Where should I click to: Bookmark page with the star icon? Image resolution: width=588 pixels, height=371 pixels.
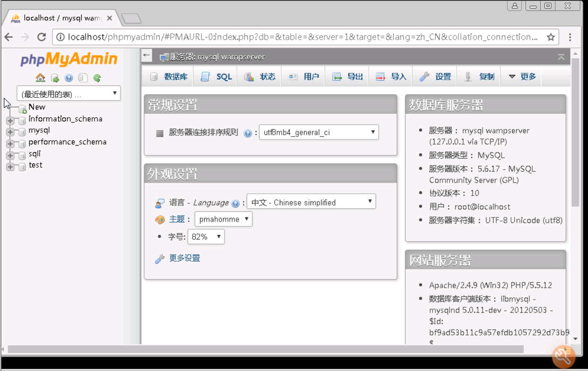[x=551, y=37]
